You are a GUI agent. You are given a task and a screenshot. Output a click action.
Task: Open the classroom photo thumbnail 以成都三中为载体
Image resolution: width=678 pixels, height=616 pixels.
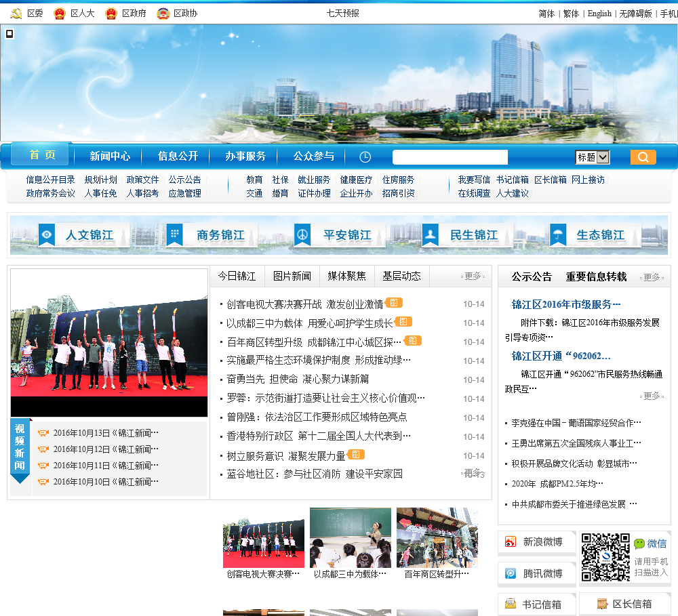pyautogui.click(x=350, y=537)
